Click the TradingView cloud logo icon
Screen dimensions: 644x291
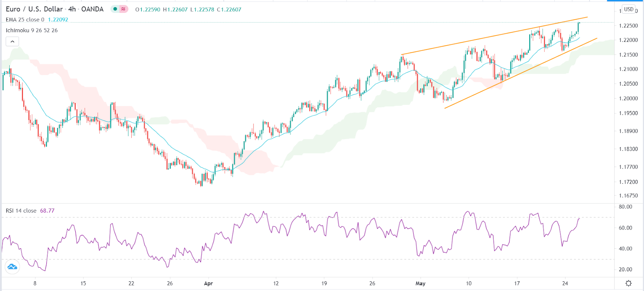[12, 266]
